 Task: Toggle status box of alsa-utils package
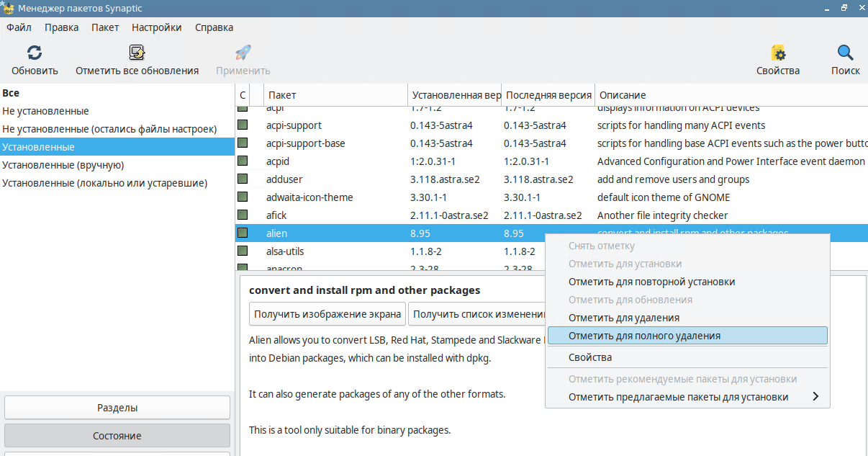(243, 251)
